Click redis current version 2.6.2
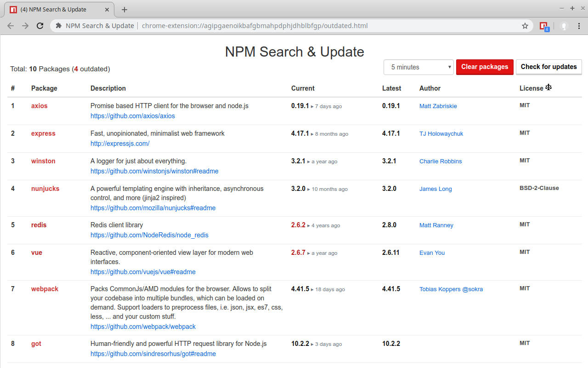This screenshot has height=368, width=588. (x=298, y=225)
